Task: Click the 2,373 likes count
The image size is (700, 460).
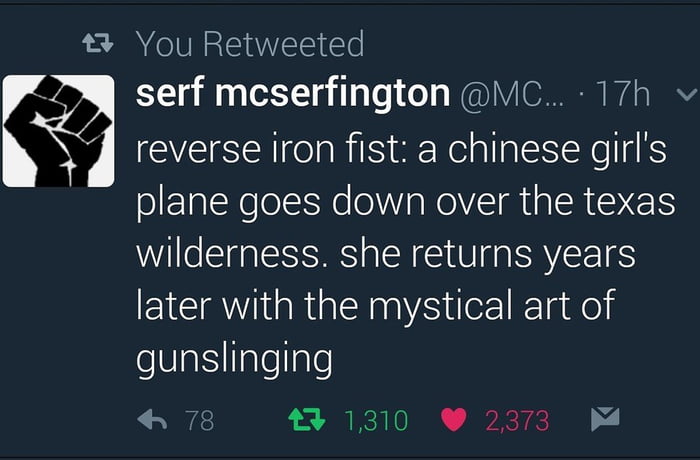Action: [x=517, y=420]
